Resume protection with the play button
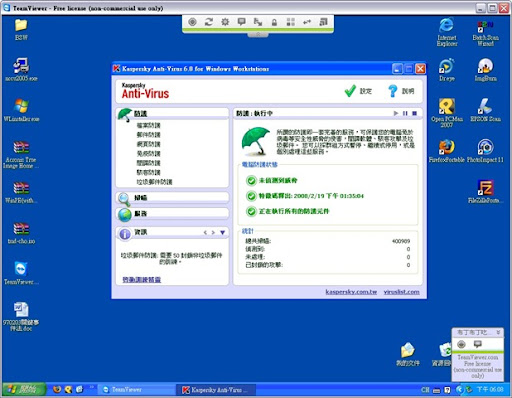This screenshot has width=512, height=398. pos(396,113)
